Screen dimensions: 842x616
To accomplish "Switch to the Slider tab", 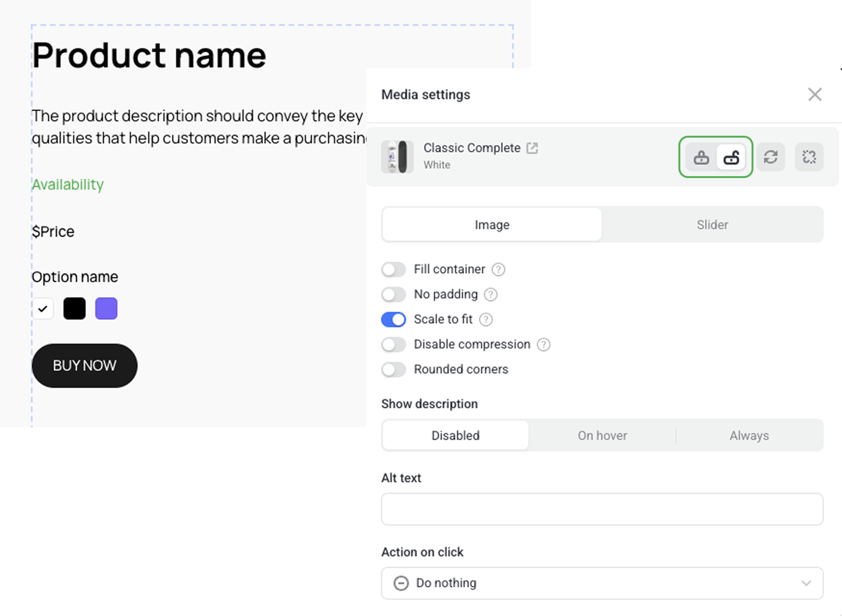I will pos(712,225).
